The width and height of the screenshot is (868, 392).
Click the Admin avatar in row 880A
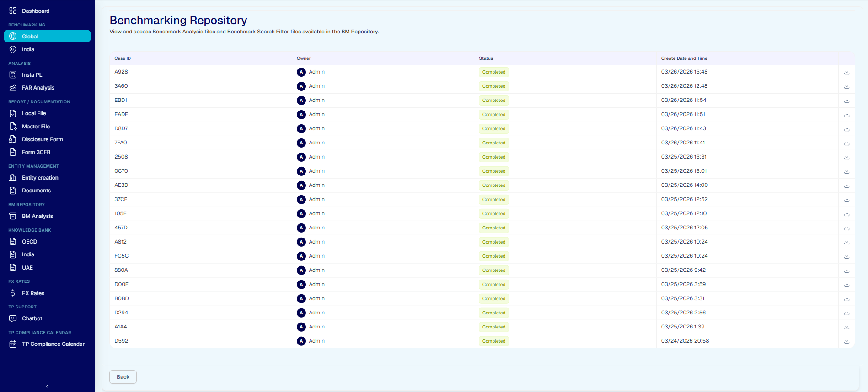tap(301, 270)
